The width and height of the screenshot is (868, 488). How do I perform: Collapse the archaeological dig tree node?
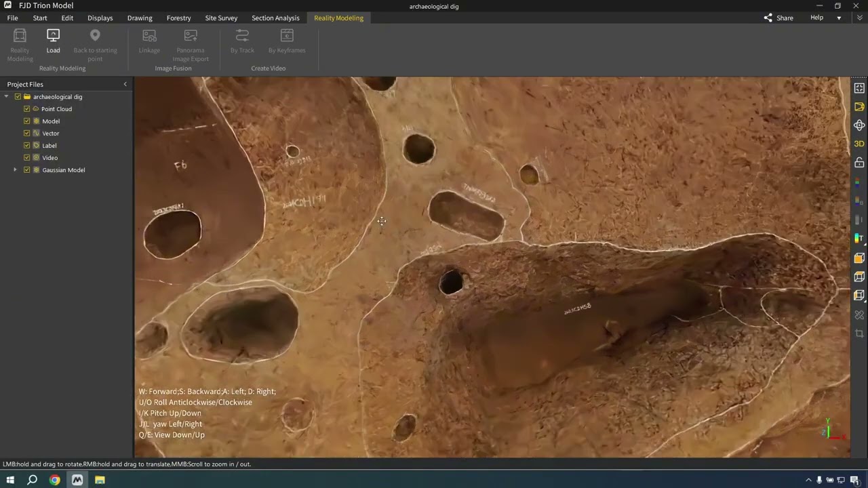click(7, 97)
